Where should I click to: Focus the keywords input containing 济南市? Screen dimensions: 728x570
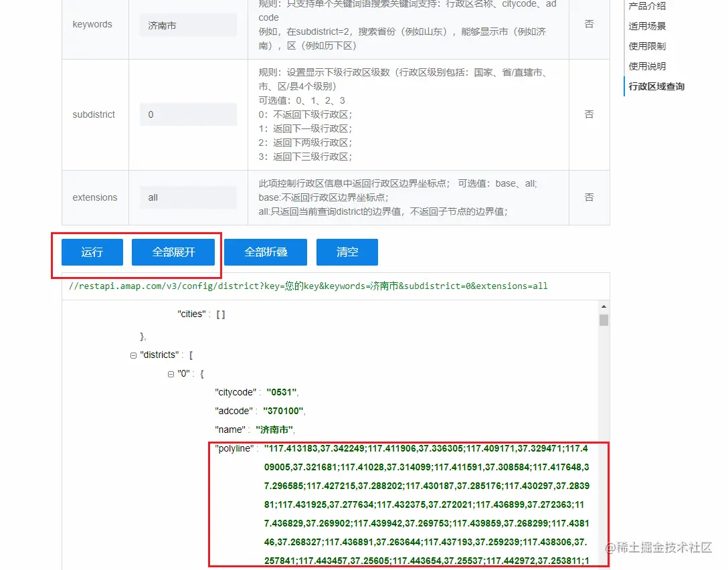tap(188, 25)
